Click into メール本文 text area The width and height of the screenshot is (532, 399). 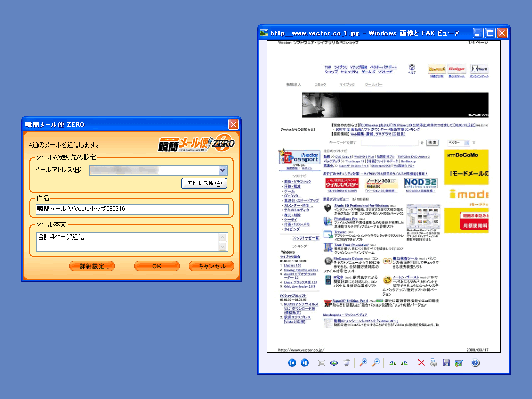click(x=128, y=242)
